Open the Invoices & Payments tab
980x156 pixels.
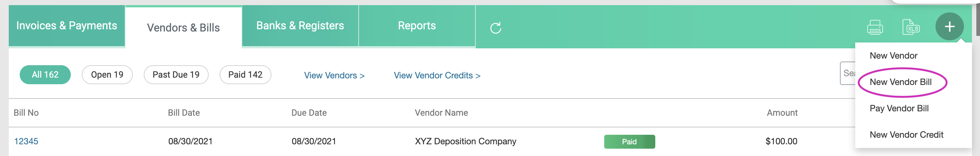66,26
